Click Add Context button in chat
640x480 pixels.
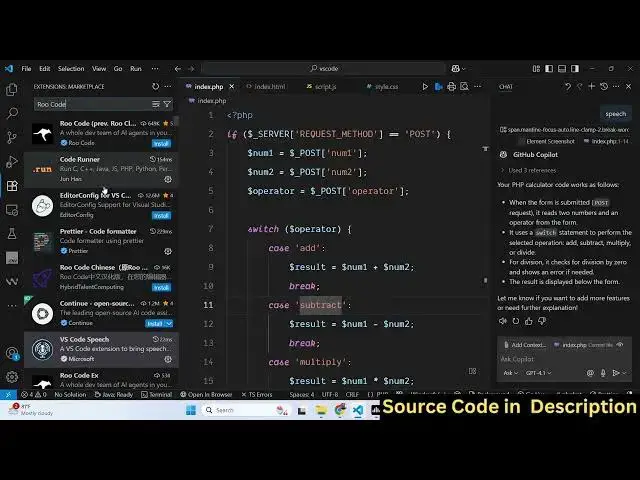tap(525, 345)
